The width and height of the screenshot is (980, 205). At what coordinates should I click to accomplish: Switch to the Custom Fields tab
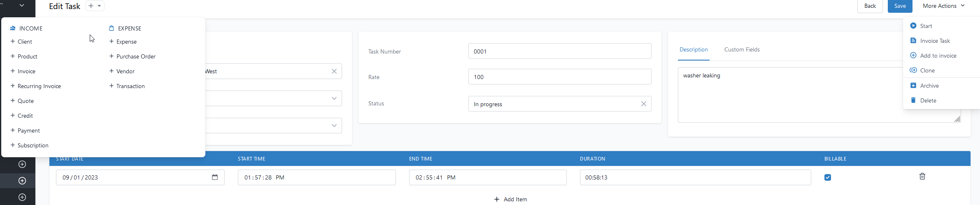pos(742,49)
